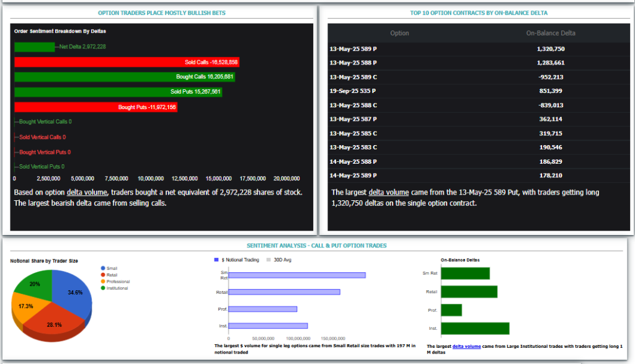The width and height of the screenshot is (635, 364).
Task: Select the 19-Sep-25 535 P row
Action: (479, 91)
